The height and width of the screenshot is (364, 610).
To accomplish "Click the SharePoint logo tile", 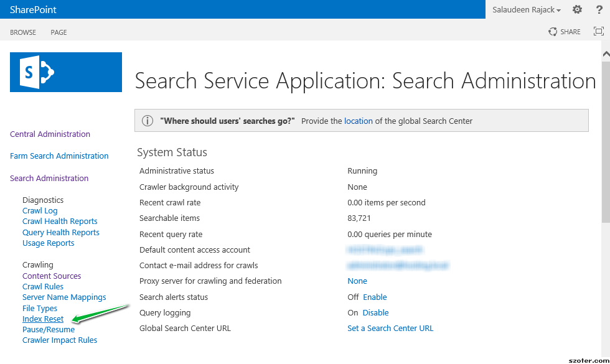I will tap(65, 72).
